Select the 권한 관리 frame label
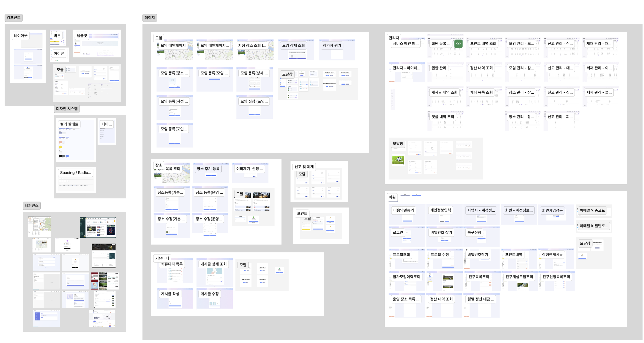 click(x=438, y=68)
